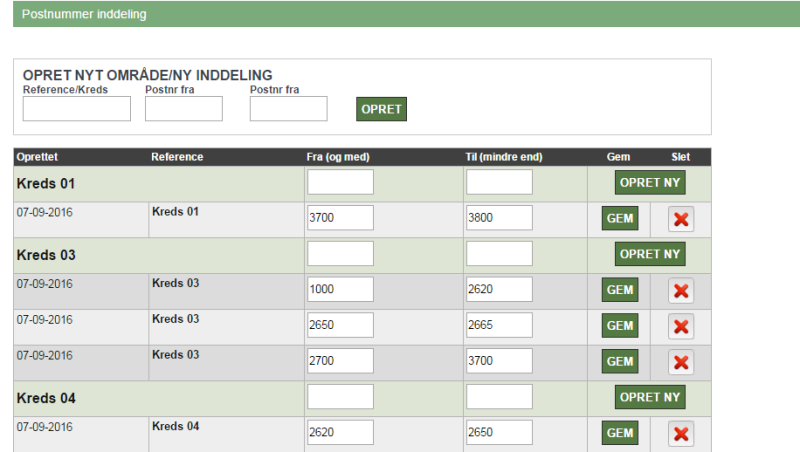
Task: Click the green OPRET button
Action: point(381,109)
